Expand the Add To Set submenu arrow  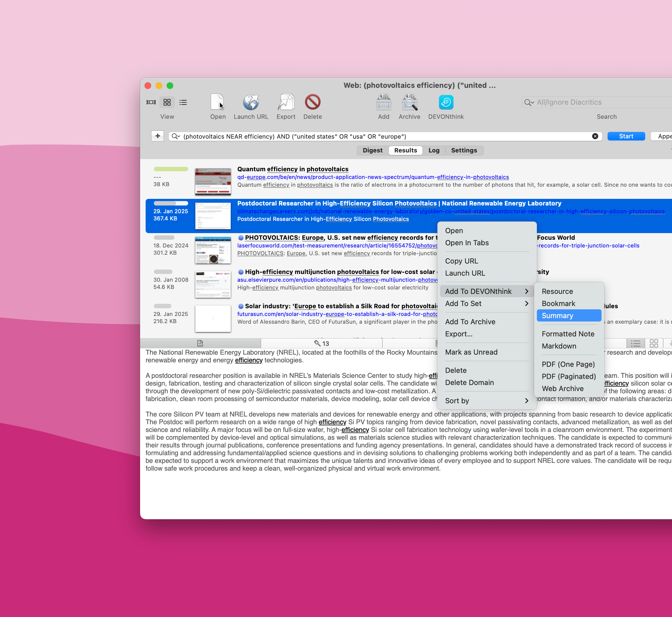click(x=527, y=304)
